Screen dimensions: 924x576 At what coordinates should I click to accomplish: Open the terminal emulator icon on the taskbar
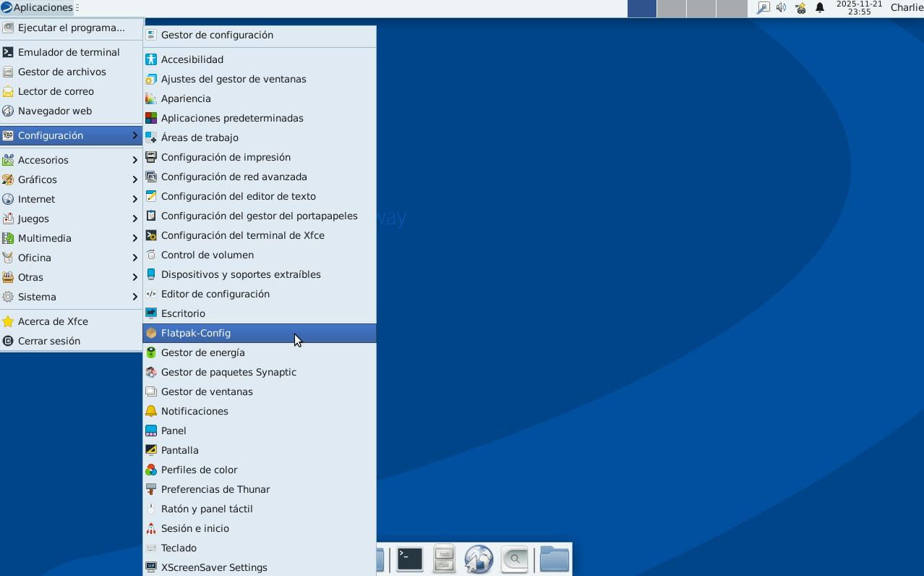408,559
